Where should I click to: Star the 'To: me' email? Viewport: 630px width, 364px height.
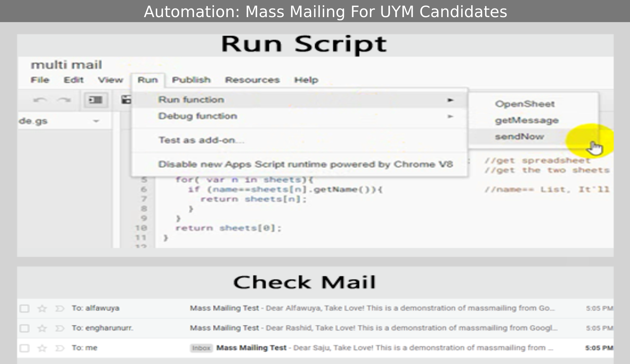click(42, 348)
